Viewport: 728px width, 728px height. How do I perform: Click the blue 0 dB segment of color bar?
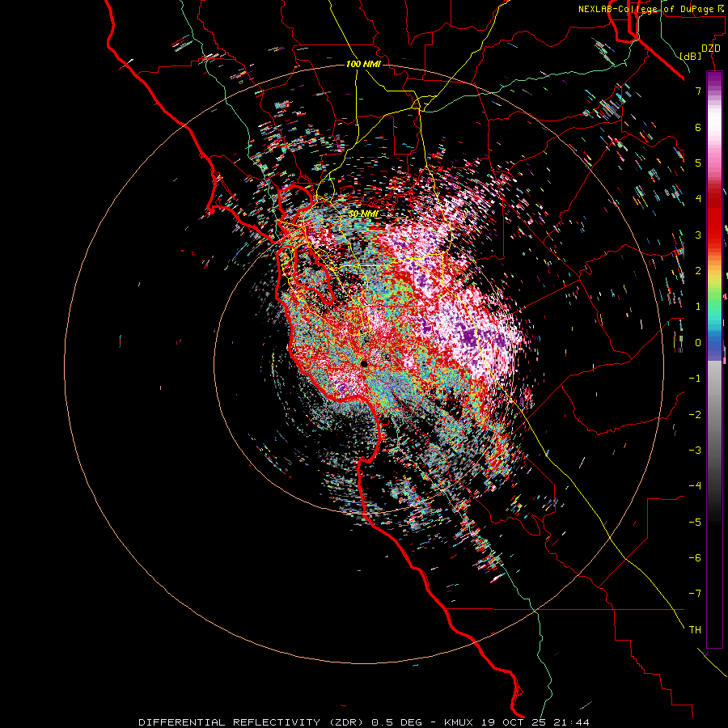click(x=714, y=344)
